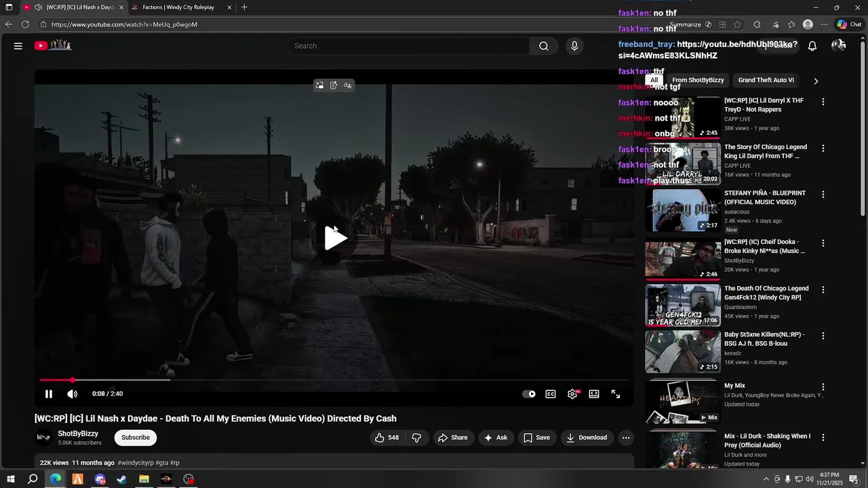Close the Factions Windy City Roleplay tab
868x488 pixels.
coord(229,7)
